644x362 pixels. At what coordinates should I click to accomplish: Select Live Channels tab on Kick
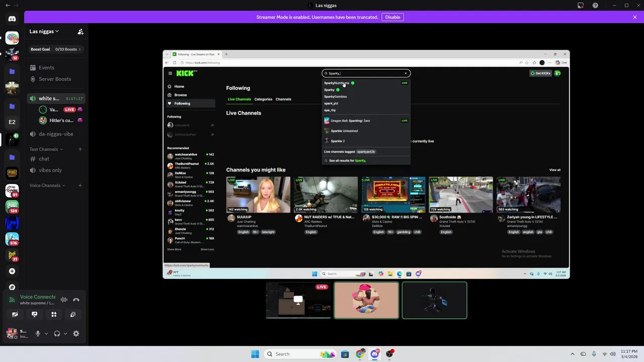[239, 99]
